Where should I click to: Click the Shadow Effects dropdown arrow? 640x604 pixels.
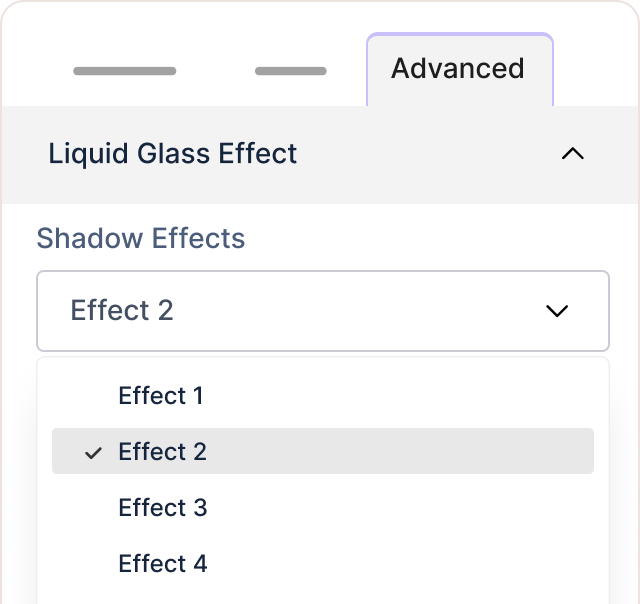tap(557, 311)
